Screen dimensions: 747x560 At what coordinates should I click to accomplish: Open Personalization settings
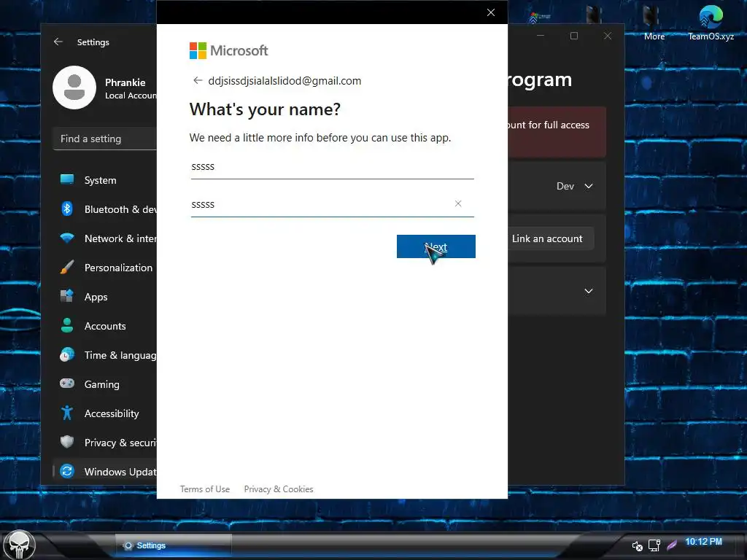105,267
